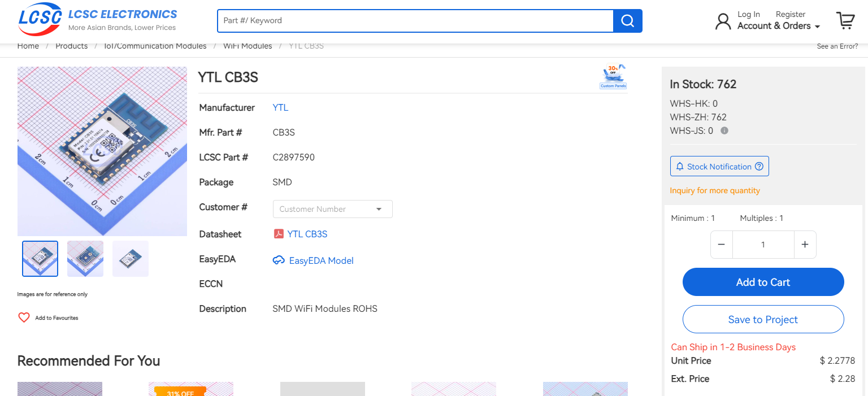Click the unit price $ 2.2778
Viewport: 868px width, 396px height.
(x=837, y=360)
